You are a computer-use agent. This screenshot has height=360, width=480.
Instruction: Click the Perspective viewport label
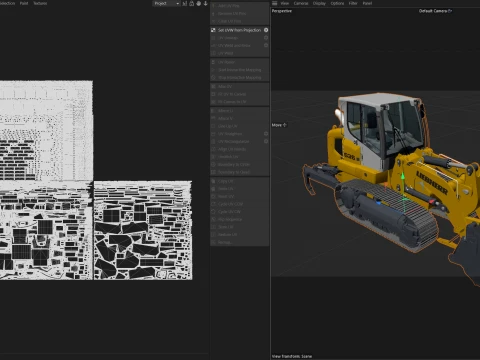click(282, 11)
